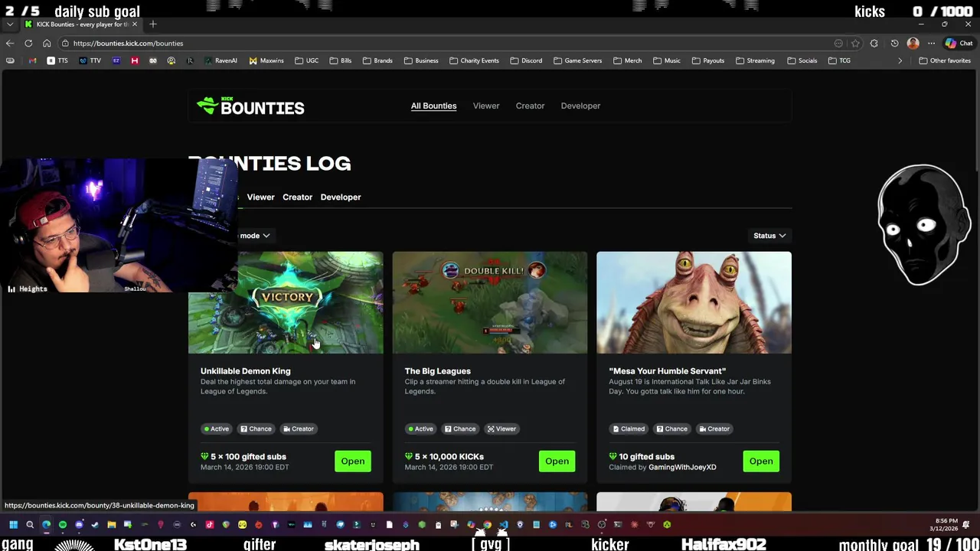
Task: Open the Other favorites folder
Action: pos(945,60)
